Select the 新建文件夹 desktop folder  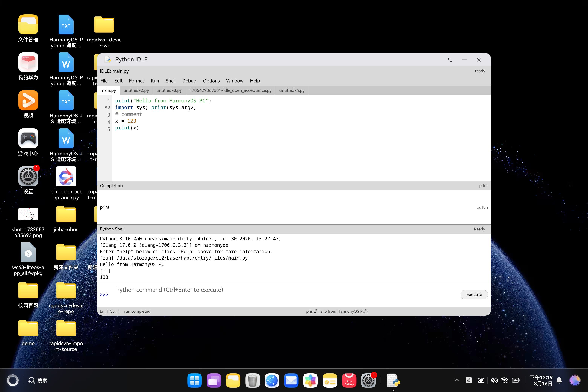click(x=66, y=252)
